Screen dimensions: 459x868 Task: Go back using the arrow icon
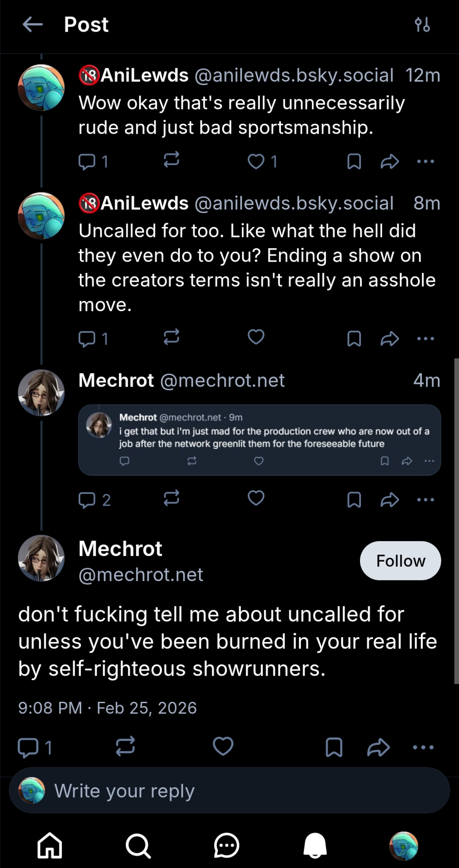pyautogui.click(x=33, y=25)
